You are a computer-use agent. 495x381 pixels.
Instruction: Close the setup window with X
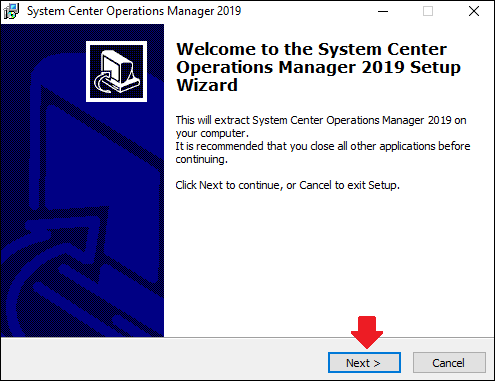[x=474, y=11]
